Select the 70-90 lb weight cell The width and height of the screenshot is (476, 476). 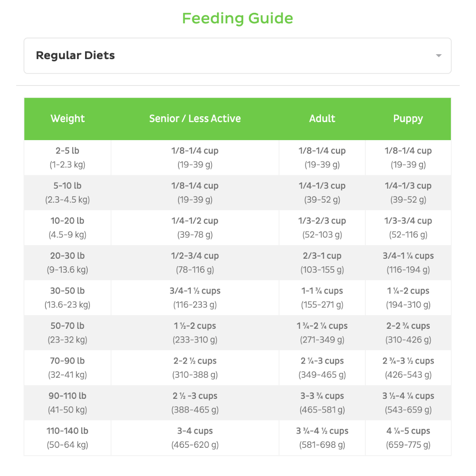[67, 368]
